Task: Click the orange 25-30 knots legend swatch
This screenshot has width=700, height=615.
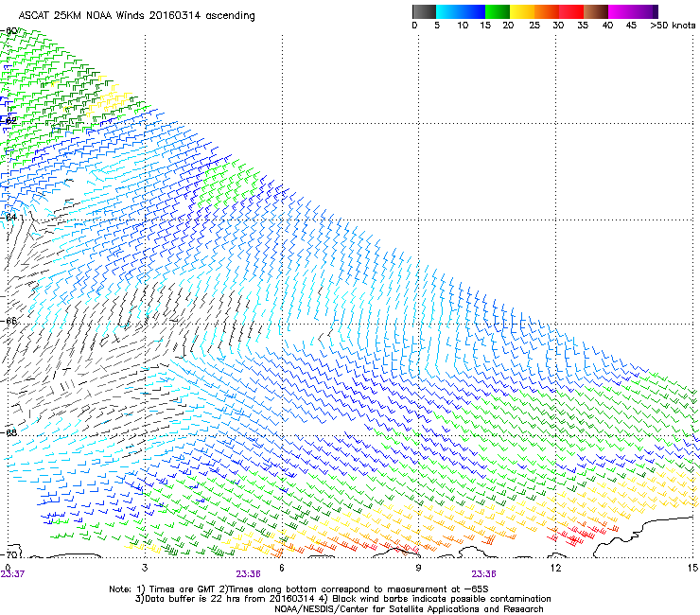Action: [547, 11]
